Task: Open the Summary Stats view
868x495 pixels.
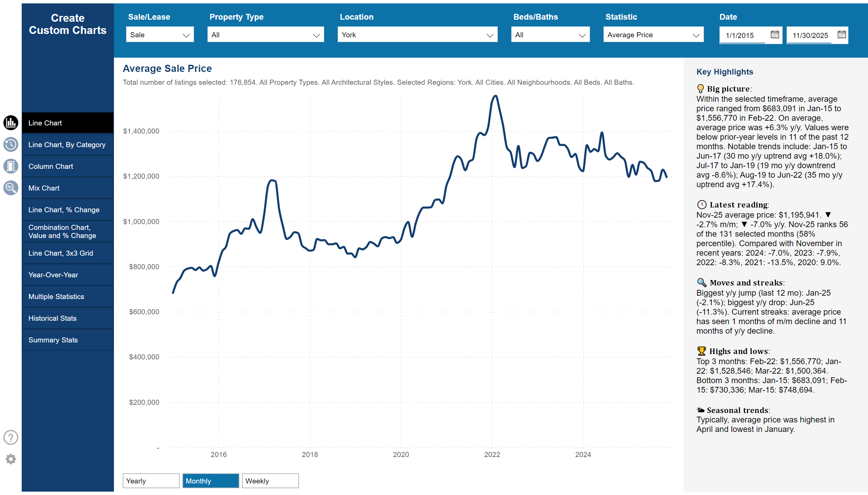Action: point(68,340)
